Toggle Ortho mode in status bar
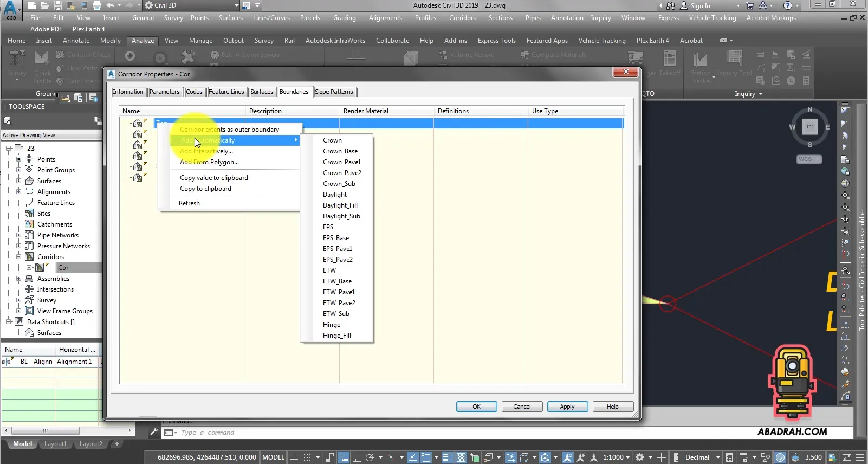Viewport: 868px width, 464px height. [x=357, y=457]
